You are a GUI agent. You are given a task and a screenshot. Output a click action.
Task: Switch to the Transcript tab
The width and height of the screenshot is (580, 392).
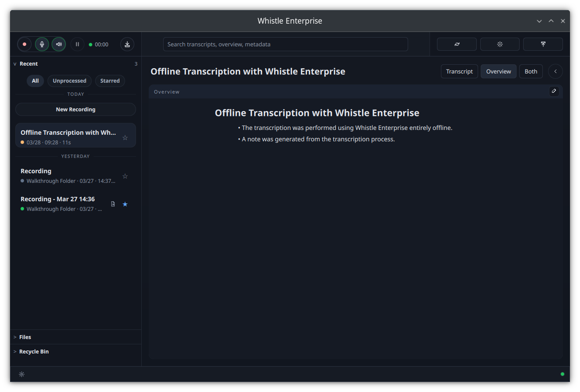point(459,71)
